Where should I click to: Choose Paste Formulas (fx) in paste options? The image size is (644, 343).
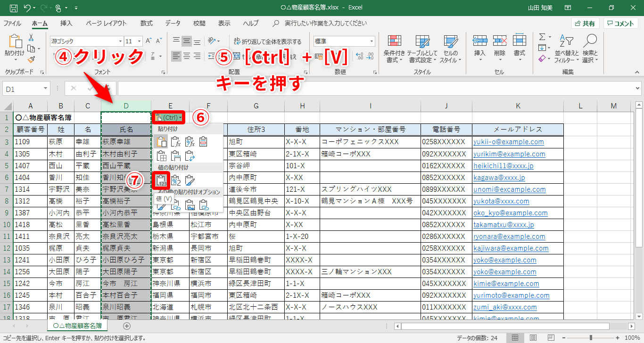point(176,141)
